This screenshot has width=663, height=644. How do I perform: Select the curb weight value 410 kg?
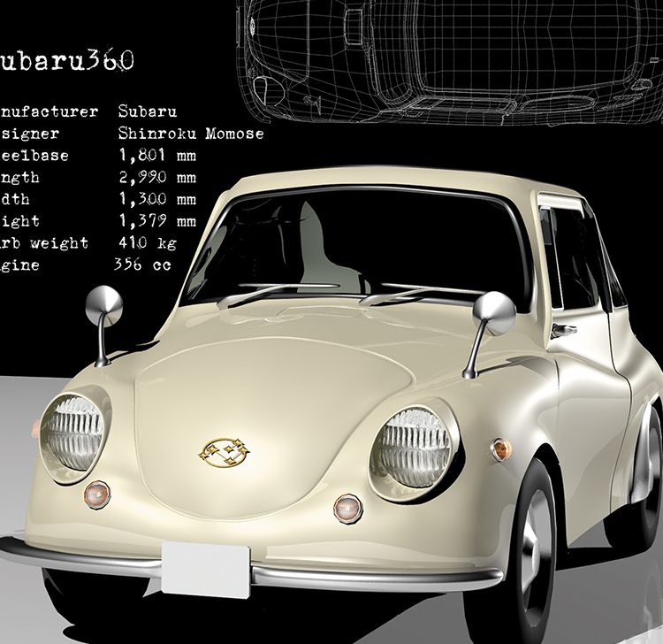[147, 243]
